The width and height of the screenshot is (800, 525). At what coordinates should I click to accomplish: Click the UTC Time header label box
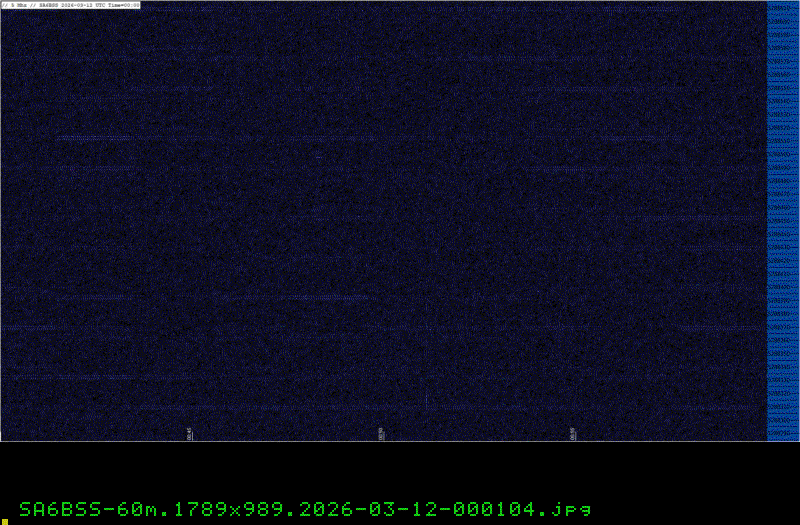point(71,5)
